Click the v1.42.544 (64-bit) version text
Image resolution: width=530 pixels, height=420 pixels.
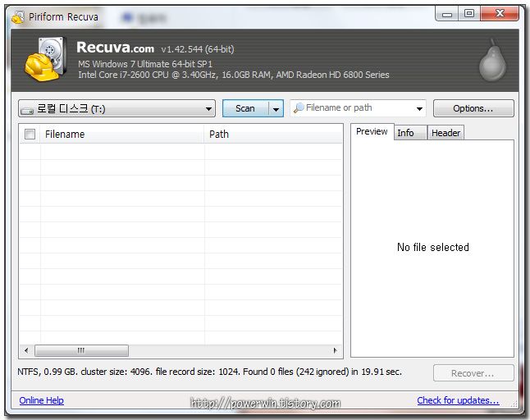coord(198,49)
